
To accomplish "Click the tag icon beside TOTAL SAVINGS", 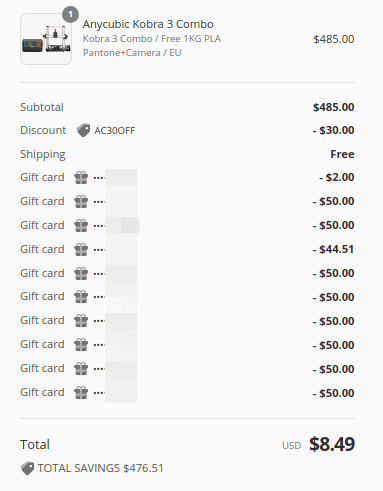I will 27,468.
